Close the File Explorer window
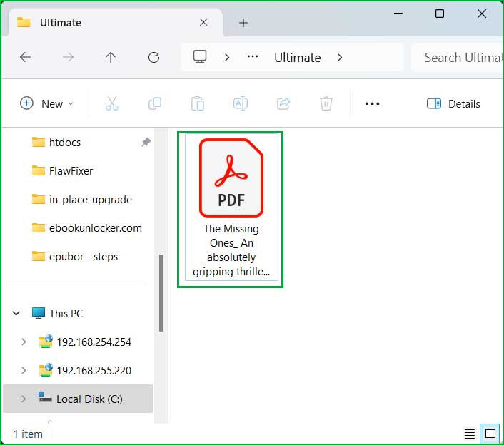 [481, 14]
